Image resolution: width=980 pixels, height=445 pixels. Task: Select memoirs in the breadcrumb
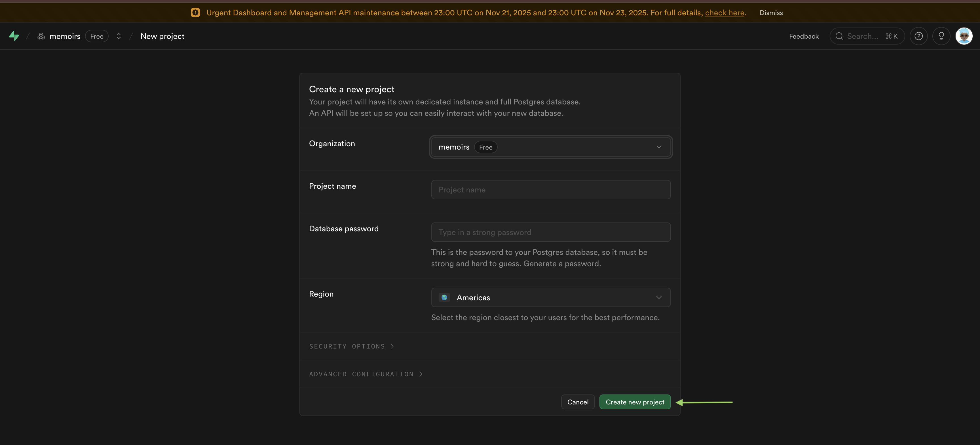(x=65, y=36)
